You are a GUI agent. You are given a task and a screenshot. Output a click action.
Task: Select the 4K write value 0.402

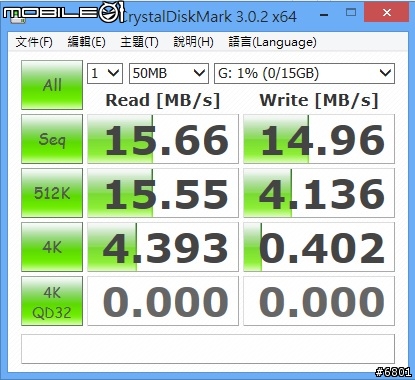point(319,247)
